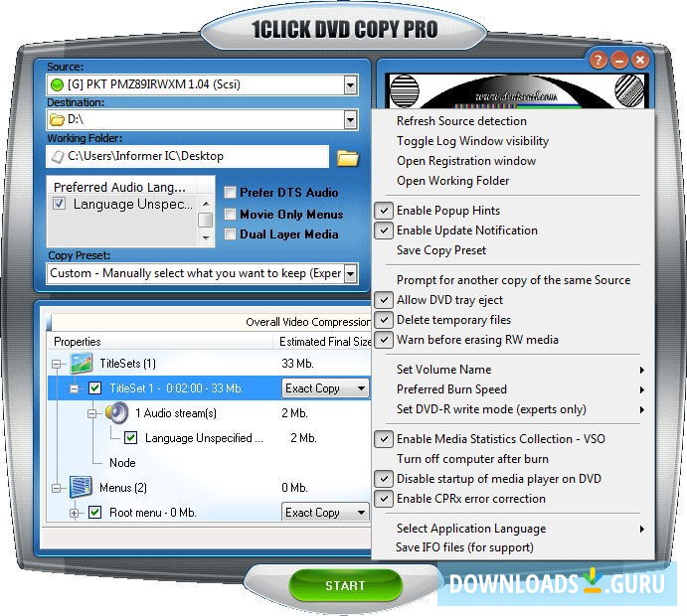
Task: Click the Overall Video Compression bar
Action: point(209,322)
